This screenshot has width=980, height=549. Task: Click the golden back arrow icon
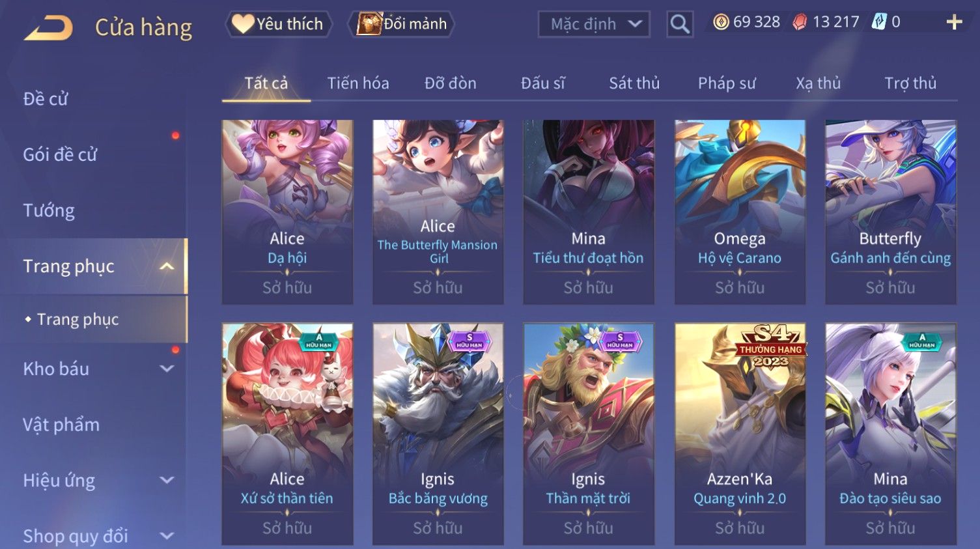pyautogui.click(x=48, y=28)
